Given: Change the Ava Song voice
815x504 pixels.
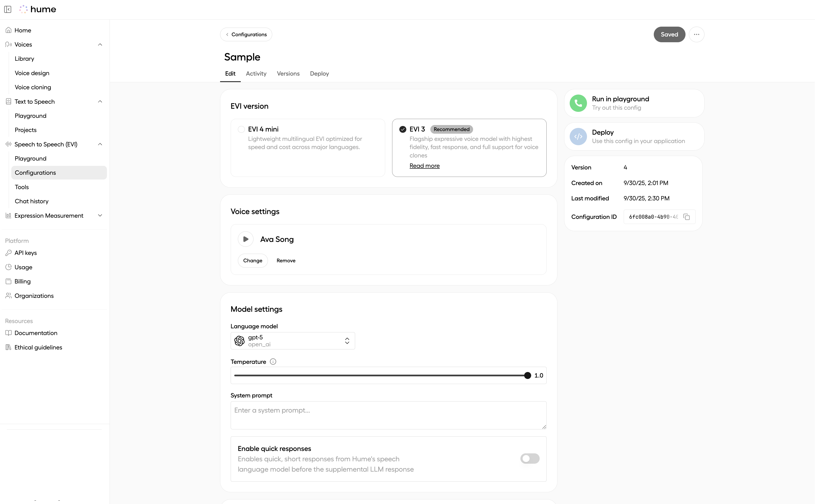Looking at the screenshot, I should tap(253, 260).
